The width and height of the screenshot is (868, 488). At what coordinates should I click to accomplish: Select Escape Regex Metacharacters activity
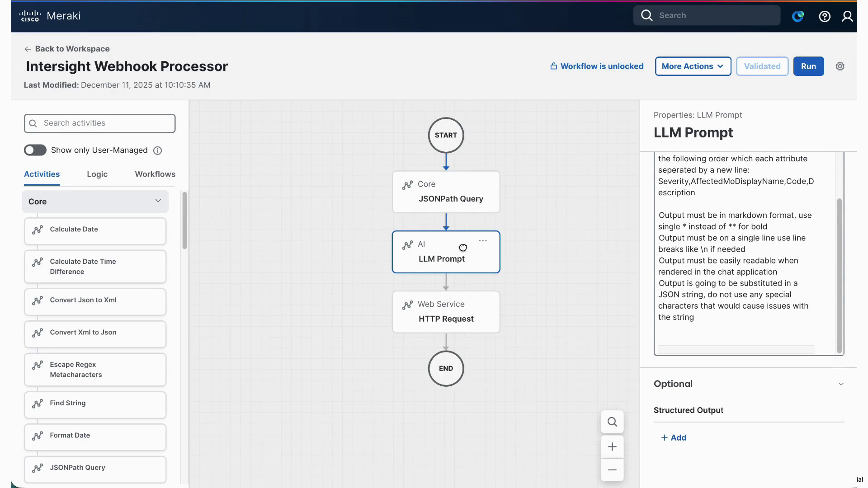(95, 370)
